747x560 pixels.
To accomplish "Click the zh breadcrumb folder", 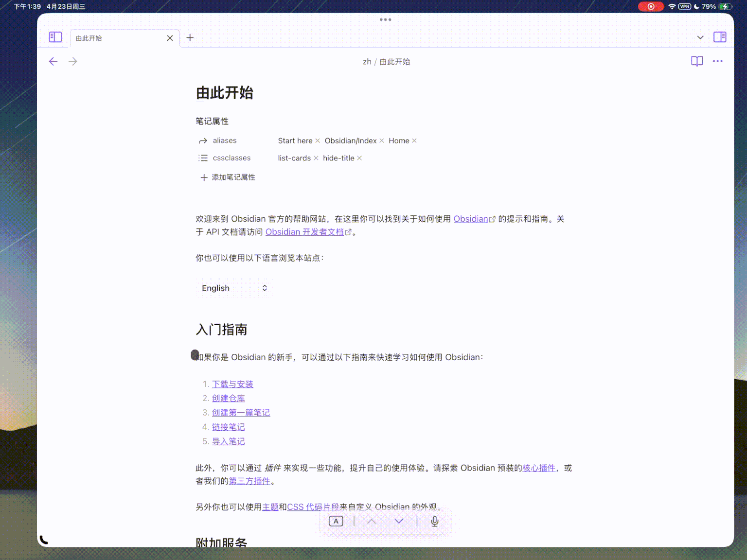I will [367, 62].
